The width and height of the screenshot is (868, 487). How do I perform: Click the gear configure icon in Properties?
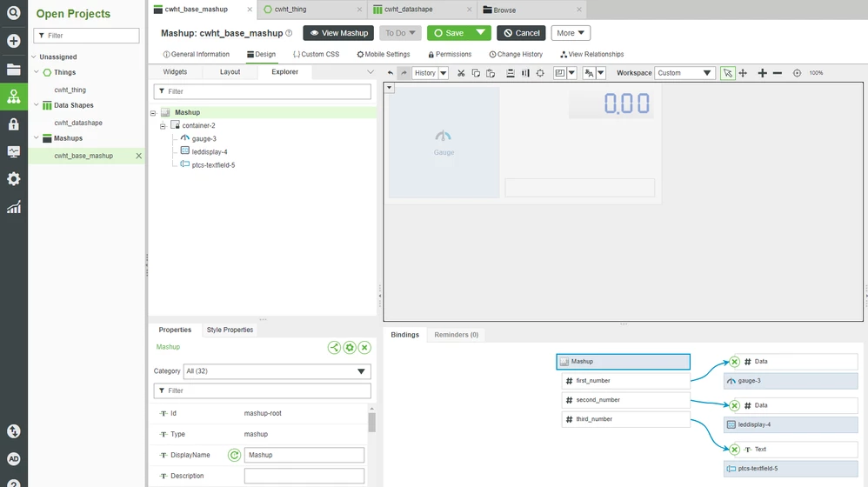(350, 348)
